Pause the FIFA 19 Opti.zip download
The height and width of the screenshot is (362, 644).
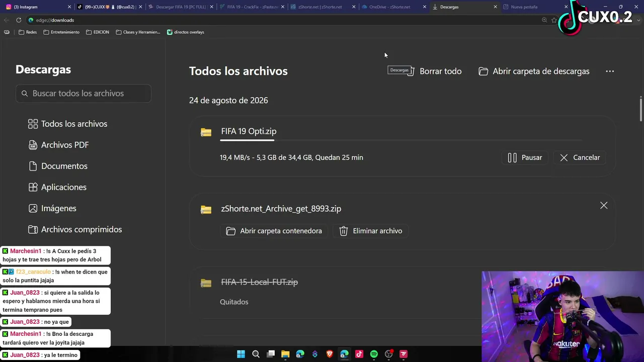pos(525,157)
